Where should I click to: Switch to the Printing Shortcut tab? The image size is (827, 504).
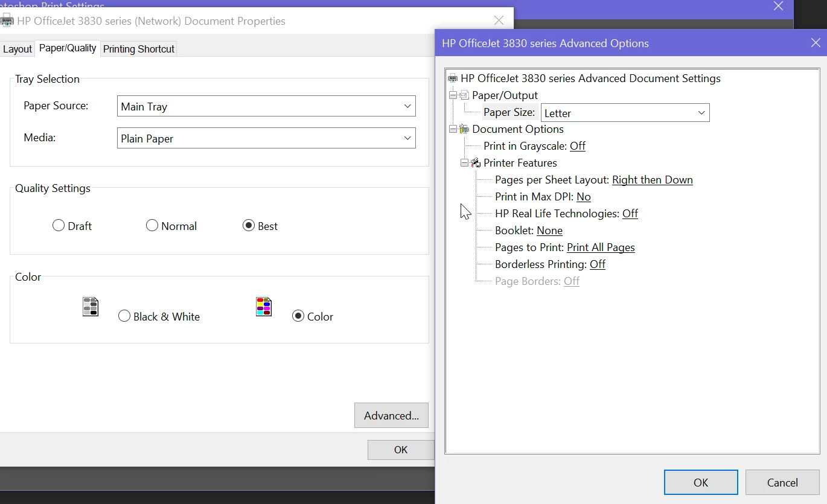139,49
